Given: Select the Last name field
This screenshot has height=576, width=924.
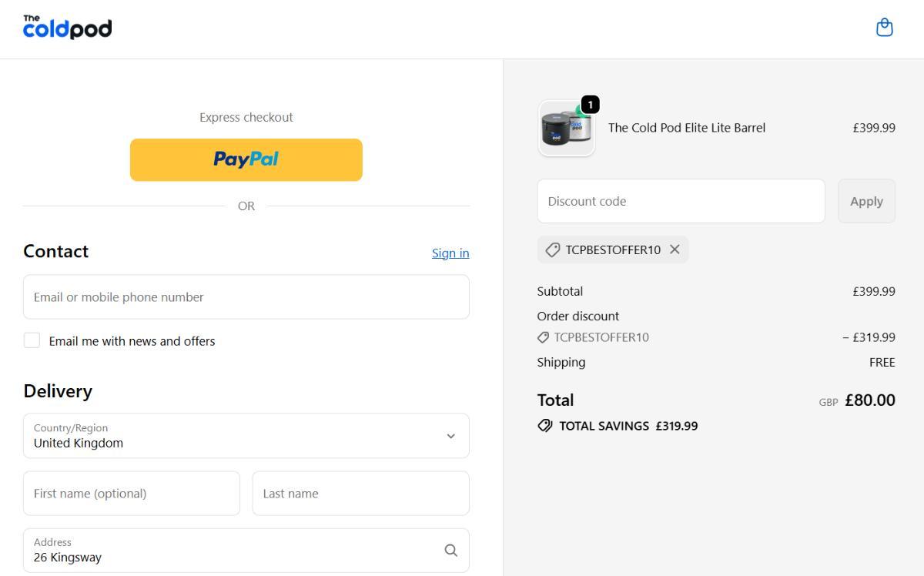Looking at the screenshot, I should tap(360, 494).
